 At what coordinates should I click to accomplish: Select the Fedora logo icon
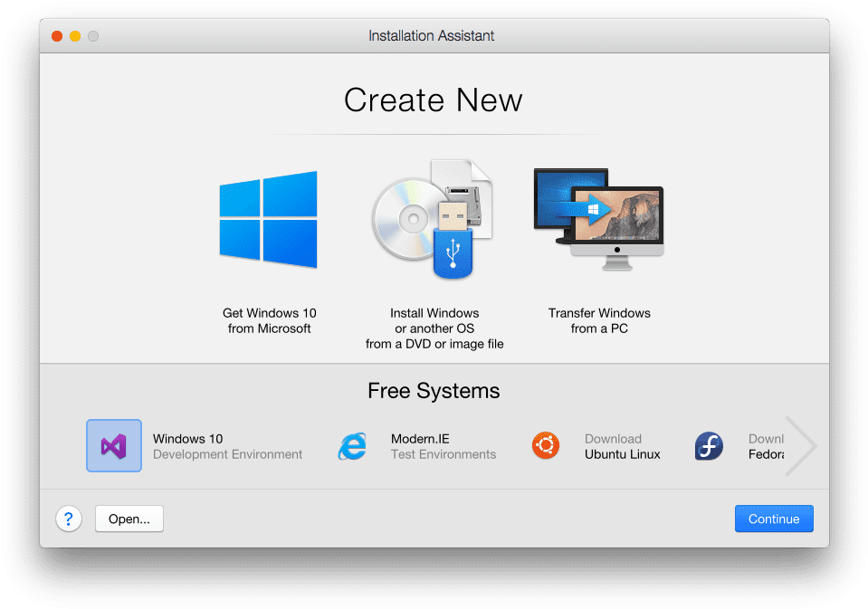[x=709, y=446]
